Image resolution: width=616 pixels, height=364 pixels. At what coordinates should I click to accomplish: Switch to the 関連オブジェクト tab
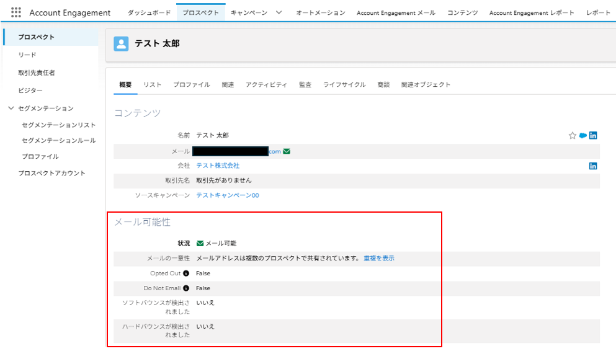point(426,84)
